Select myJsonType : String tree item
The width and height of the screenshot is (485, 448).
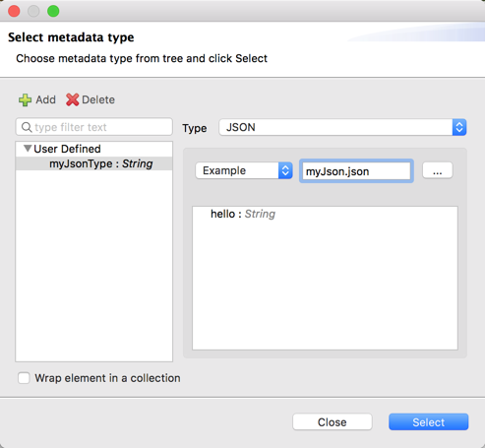(94, 163)
